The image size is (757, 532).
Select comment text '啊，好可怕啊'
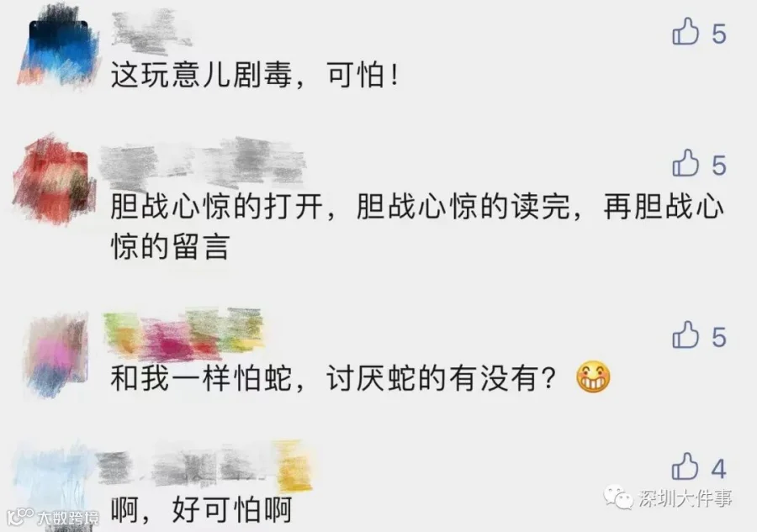201,508
